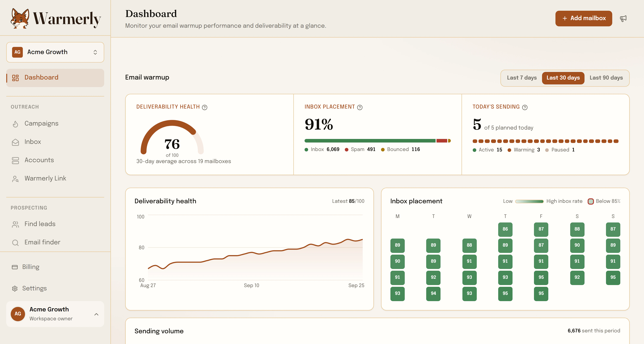
Task: Click the Inbox envelope icon
Action: coord(16,142)
